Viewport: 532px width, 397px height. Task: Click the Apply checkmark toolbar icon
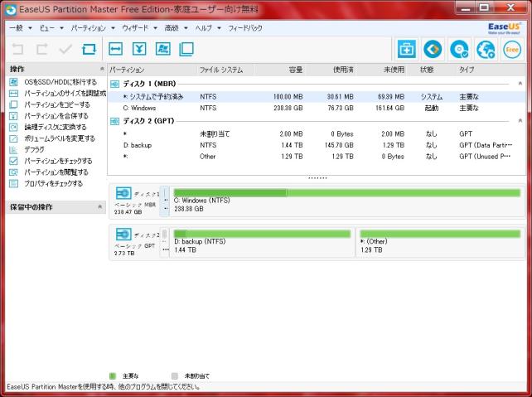65,50
